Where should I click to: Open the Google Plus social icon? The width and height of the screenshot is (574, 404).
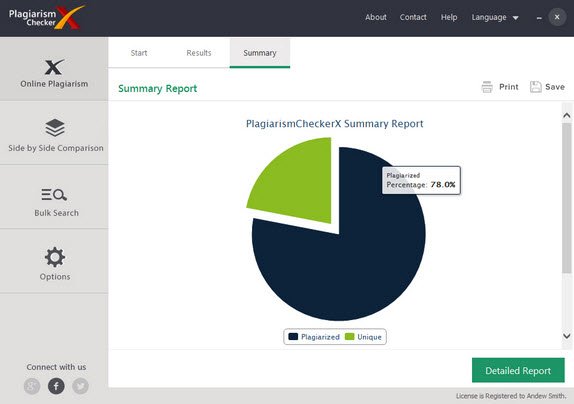coord(32,386)
